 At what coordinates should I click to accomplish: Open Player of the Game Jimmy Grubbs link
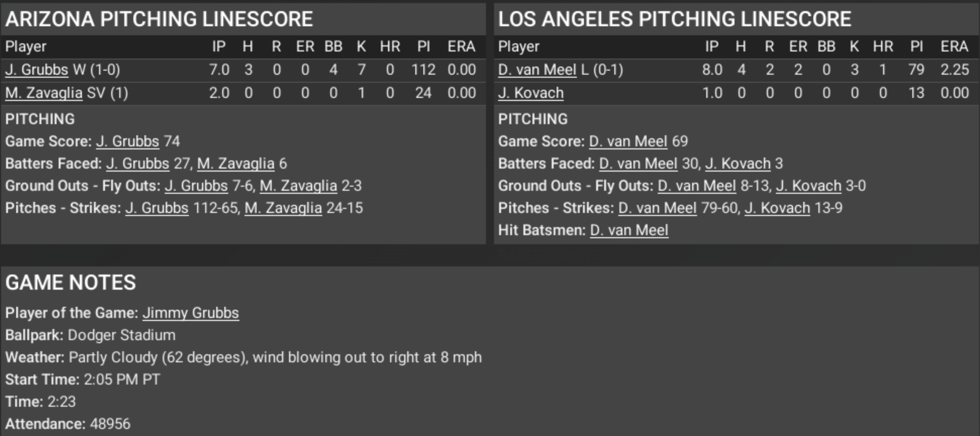point(190,313)
